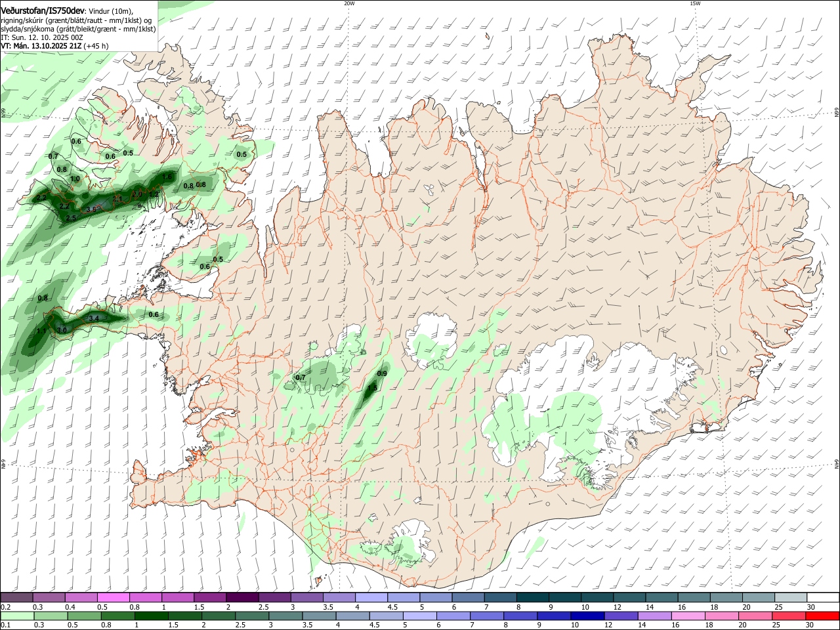Click the dark teal swatch between 8 and 9 in the upper legend
The width and height of the screenshot is (840, 630).
[x=534, y=597]
